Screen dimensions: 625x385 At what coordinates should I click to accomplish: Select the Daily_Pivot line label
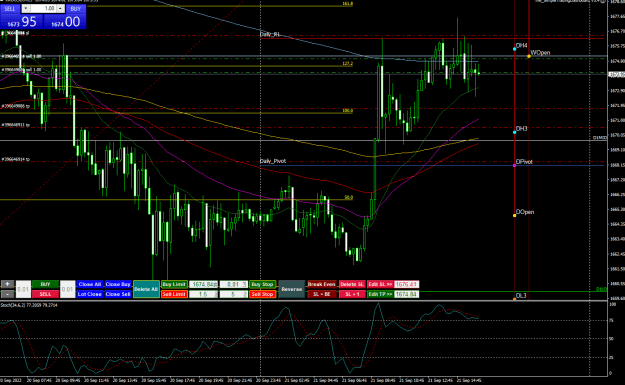(273, 161)
